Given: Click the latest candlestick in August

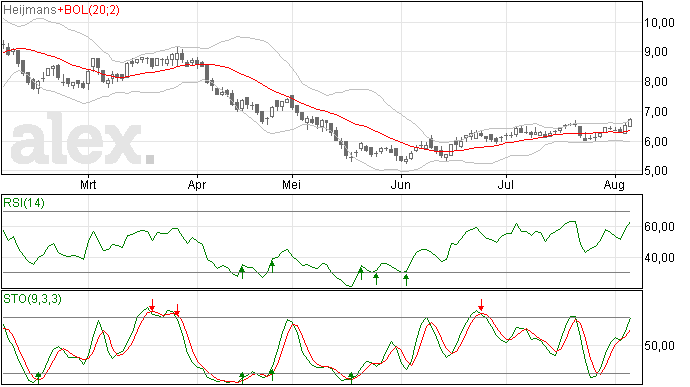Looking at the screenshot, I should click(630, 123).
